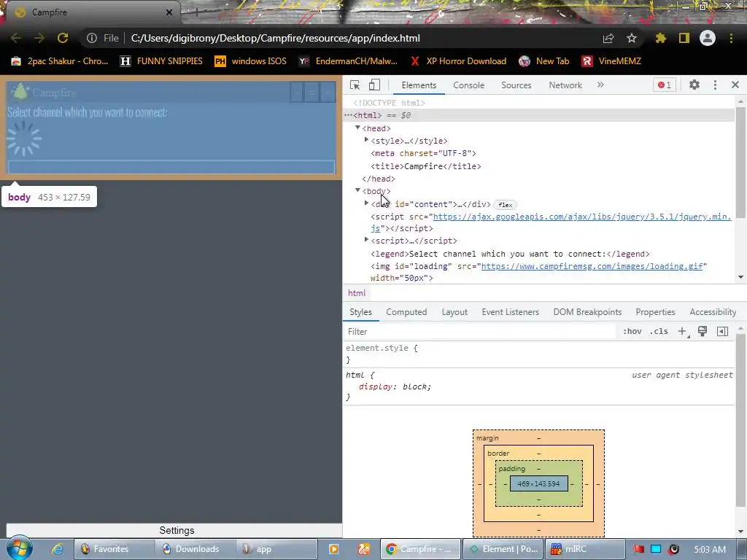The height and width of the screenshot is (560, 747).
Task: Add new style rule plus icon
Action: click(682, 332)
